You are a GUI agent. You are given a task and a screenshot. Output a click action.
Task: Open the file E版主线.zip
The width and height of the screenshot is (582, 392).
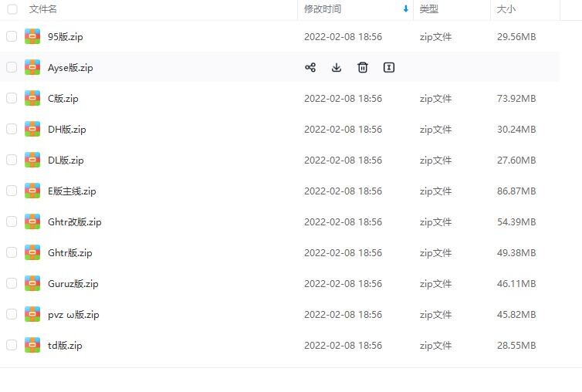(72, 191)
